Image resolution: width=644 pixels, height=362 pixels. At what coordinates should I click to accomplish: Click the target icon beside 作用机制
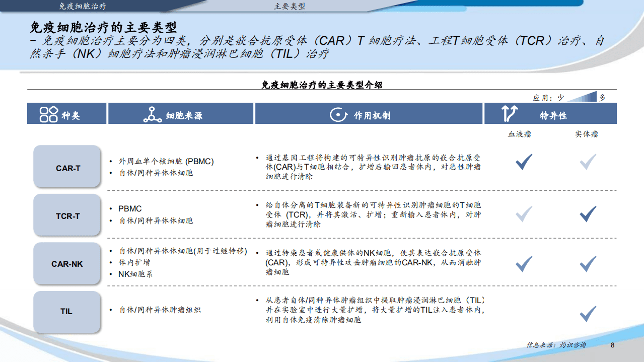(337, 114)
